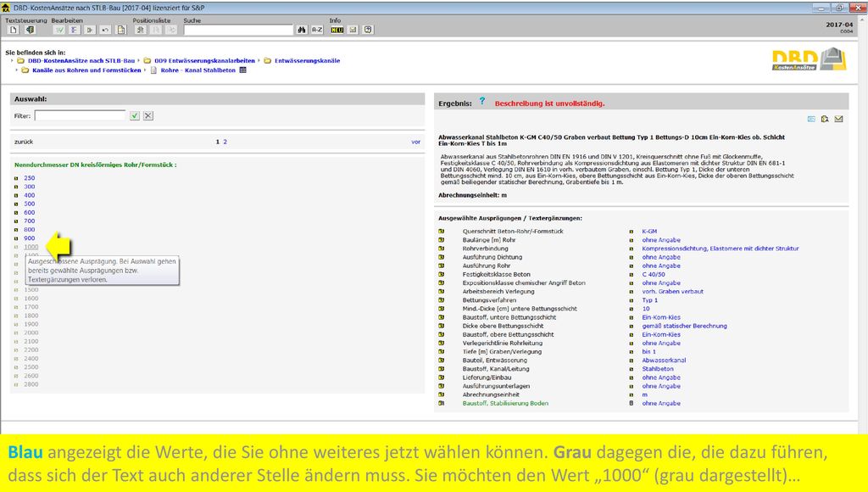Click the yellow NEU info icon
Screen dimensions: 868x492
337,30
